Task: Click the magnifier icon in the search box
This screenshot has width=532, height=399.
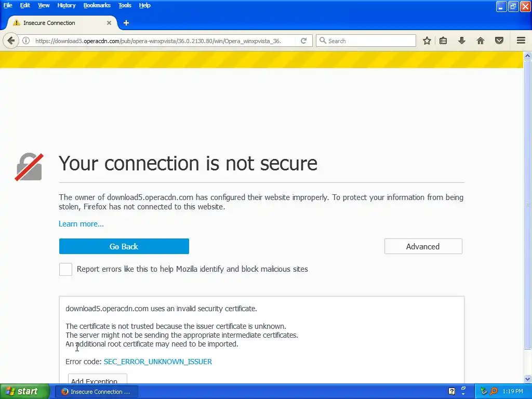Action: point(323,41)
